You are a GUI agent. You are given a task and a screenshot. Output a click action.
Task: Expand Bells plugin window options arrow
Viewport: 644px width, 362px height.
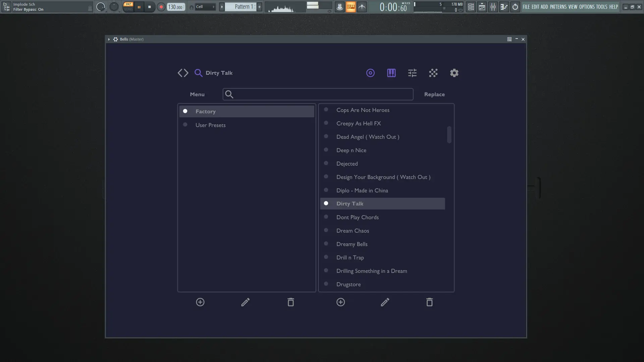click(109, 39)
